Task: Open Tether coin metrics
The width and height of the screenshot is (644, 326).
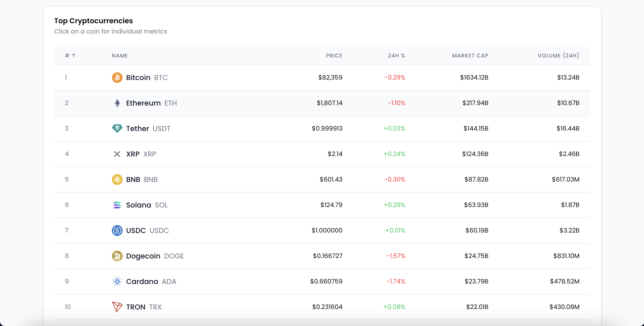Action: 137,128
